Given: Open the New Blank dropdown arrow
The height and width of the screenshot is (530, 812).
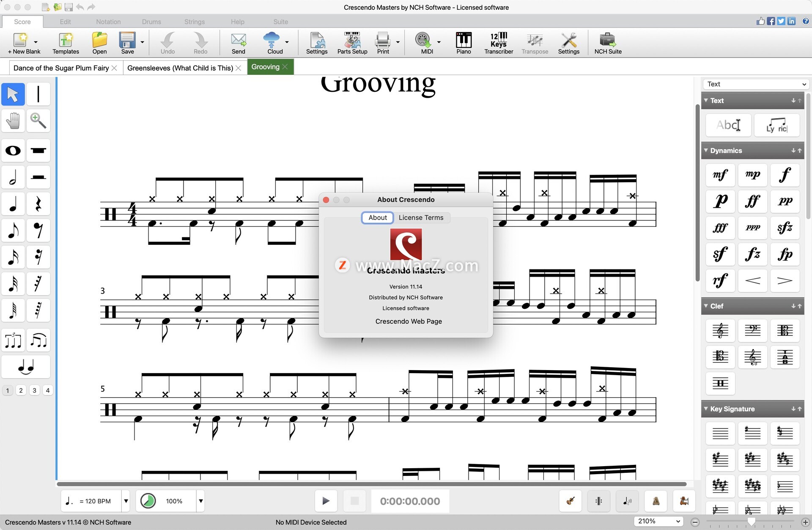Looking at the screenshot, I should coord(36,42).
